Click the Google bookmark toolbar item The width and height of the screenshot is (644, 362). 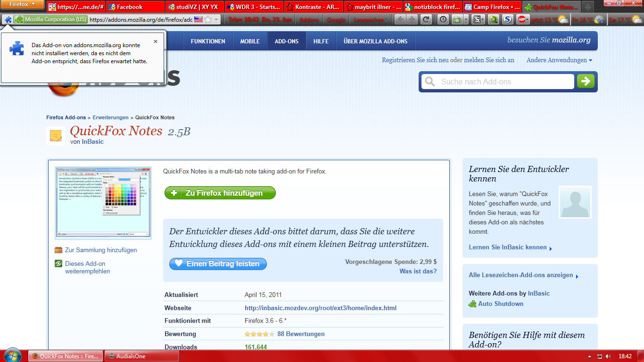336,20
